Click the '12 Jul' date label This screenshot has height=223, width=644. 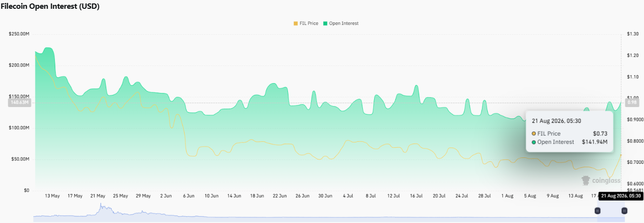tap(393, 196)
